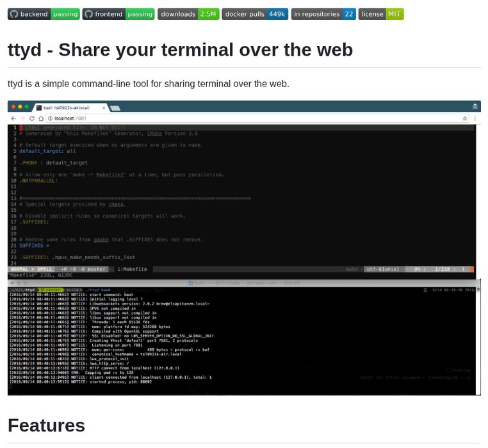Screen dimensions: 488x448
Task: Open the docker pulls 449k badge
Action: click(x=255, y=14)
